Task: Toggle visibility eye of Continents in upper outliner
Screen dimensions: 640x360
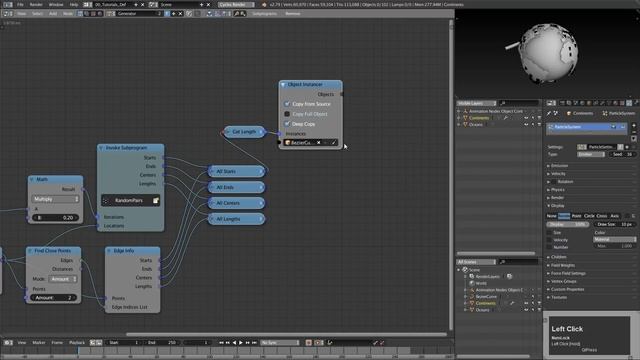Action: click(526, 118)
